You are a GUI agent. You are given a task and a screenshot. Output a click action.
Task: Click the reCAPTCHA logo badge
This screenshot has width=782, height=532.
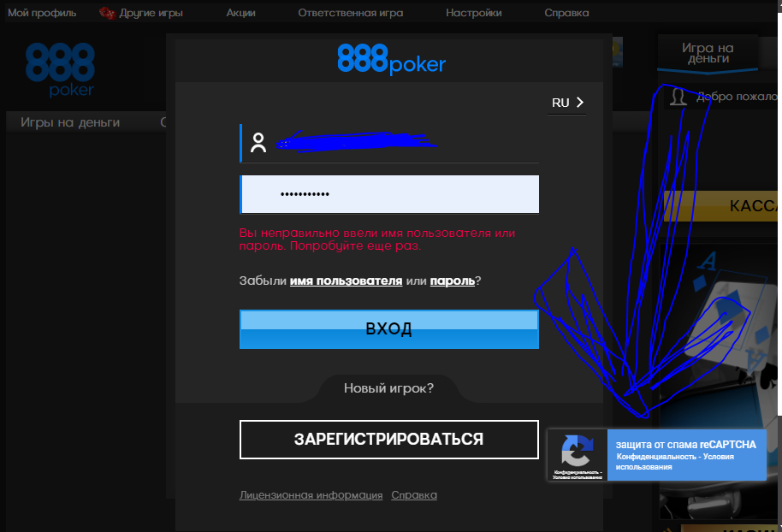[x=578, y=450]
